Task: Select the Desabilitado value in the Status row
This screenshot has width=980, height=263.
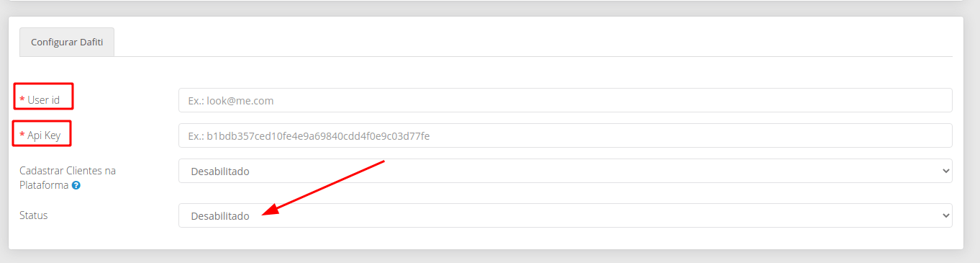Action: [219, 216]
